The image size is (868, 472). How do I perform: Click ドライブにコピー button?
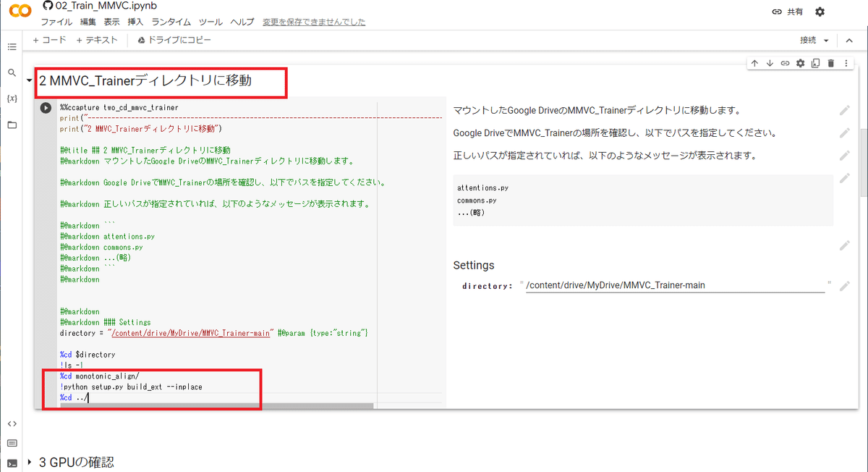tap(174, 41)
